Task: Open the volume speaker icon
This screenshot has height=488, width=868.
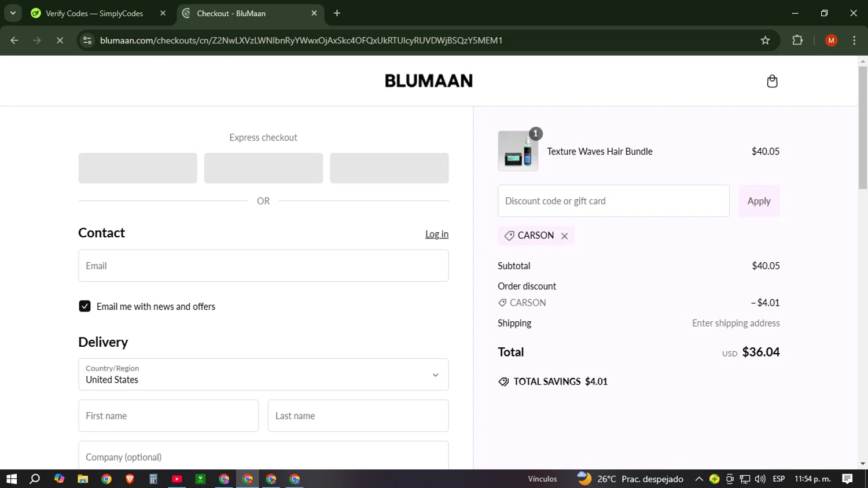Action: 760,479
